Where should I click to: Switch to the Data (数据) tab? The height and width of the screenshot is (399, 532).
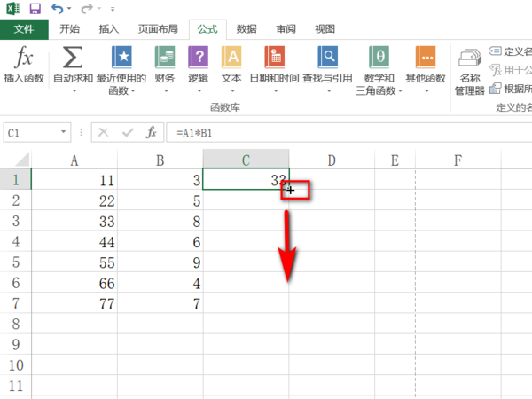point(246,29)
